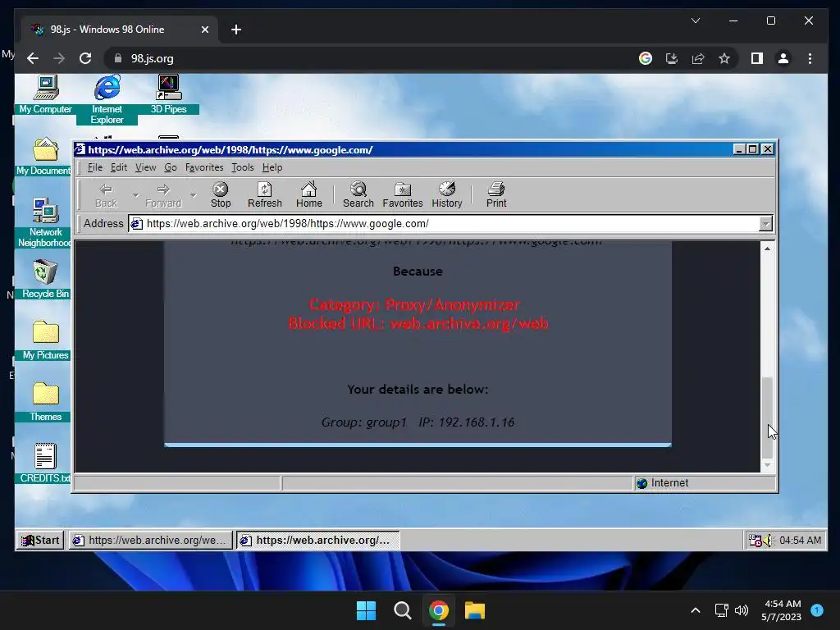Click the Win98 tray volume icon

(768, 541)
